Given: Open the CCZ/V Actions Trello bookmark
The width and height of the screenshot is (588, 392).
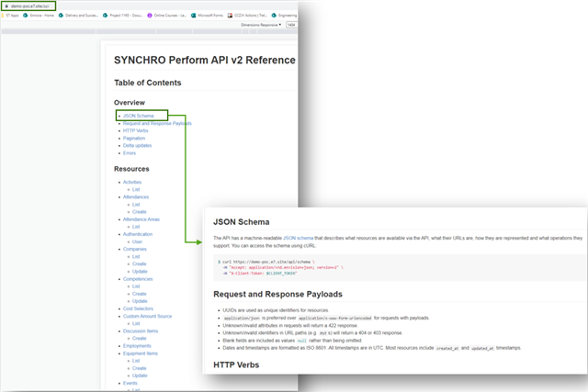Looking at the screenshot, I should click(247, 16).
